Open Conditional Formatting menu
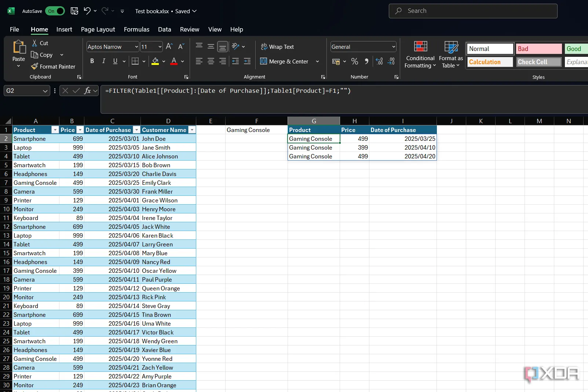The height and width of the screenshot is (392, 588). 420,54
